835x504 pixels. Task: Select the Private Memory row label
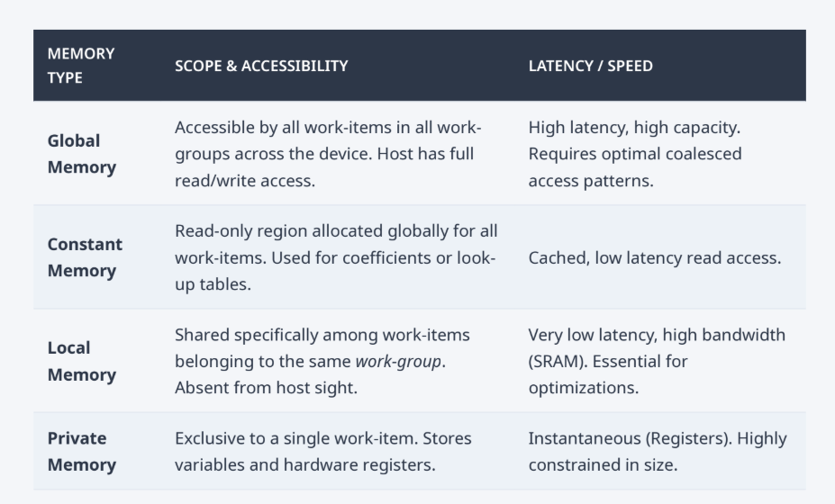[x=82, y=451]
